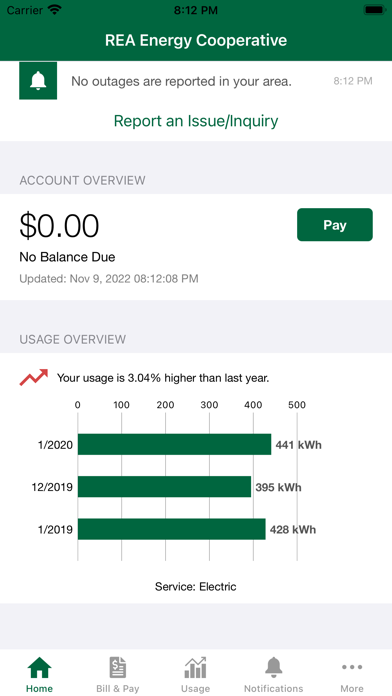This screenshot has width=392, height=696.
Task: Tap the 441 kWh value label
Action: click(298, 445)
